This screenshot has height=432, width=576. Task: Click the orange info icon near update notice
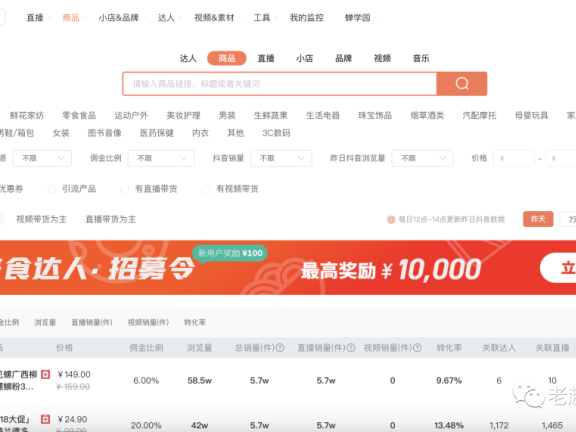coord(391,219)
